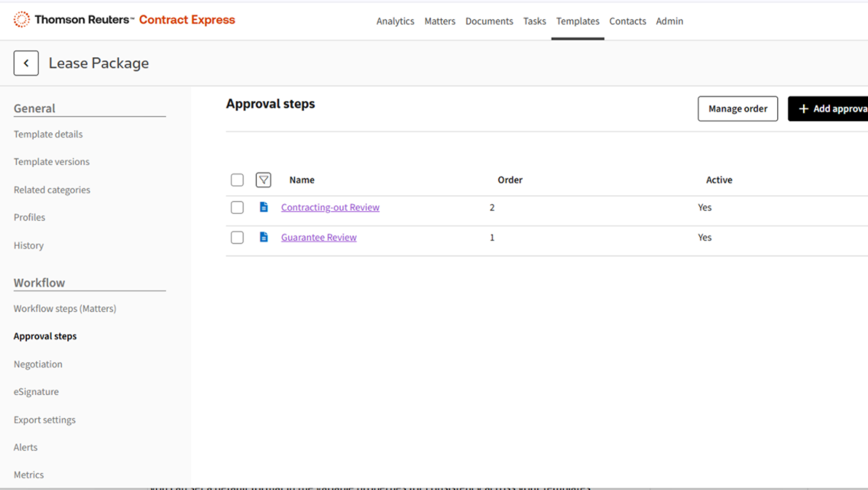Viewport: 868px width, 490px height.
Task: Open the Contracting-out Review link
Action: point(330,208)
